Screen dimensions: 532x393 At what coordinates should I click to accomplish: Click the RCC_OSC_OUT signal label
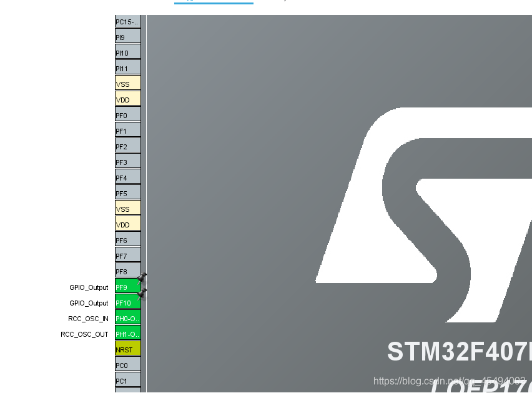click(x=84, y=334)
